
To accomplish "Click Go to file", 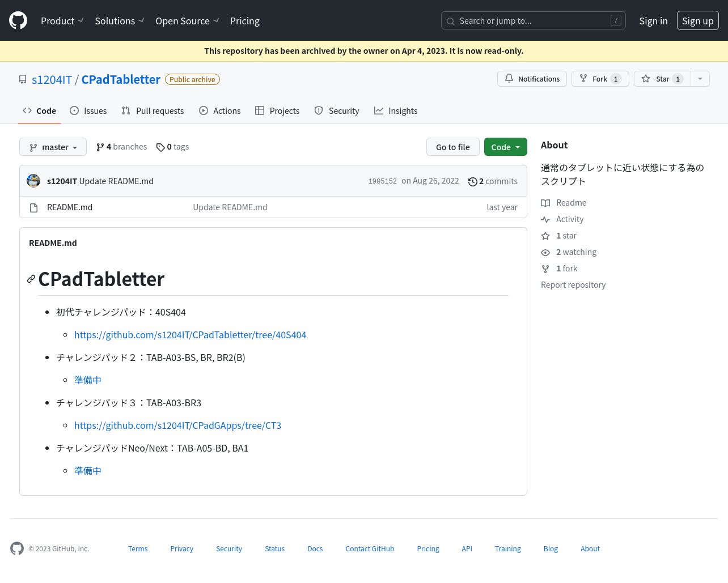I will click(x=452, y=147).
